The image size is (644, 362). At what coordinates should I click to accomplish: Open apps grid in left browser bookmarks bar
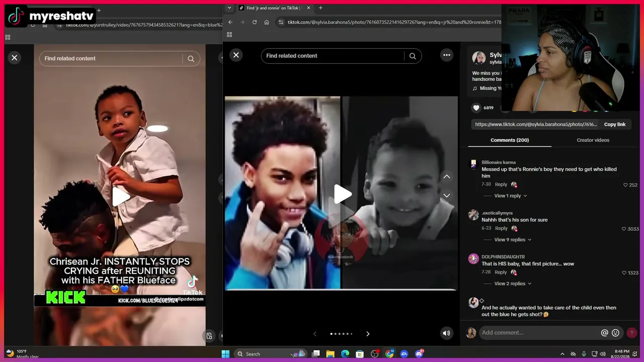click(x=8, y=37)
